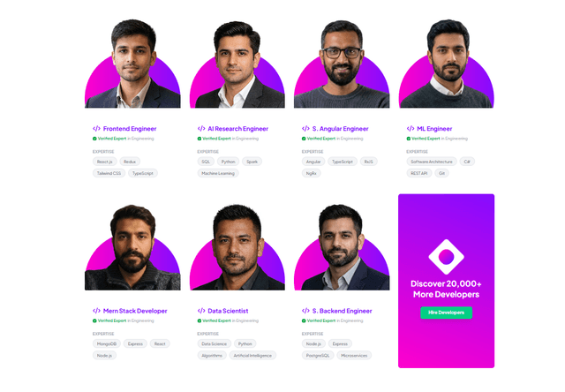Open the Frontend Engineer profile title
Viewport: 565px width, 392px height.
coord(130,129)
